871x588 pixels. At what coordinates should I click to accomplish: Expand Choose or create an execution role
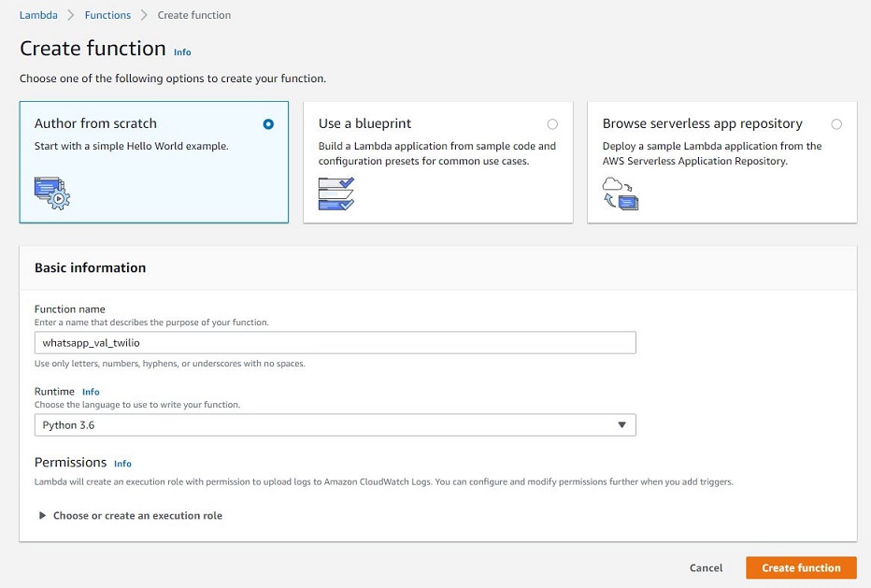pyautogui.click(x=131, y=516)
